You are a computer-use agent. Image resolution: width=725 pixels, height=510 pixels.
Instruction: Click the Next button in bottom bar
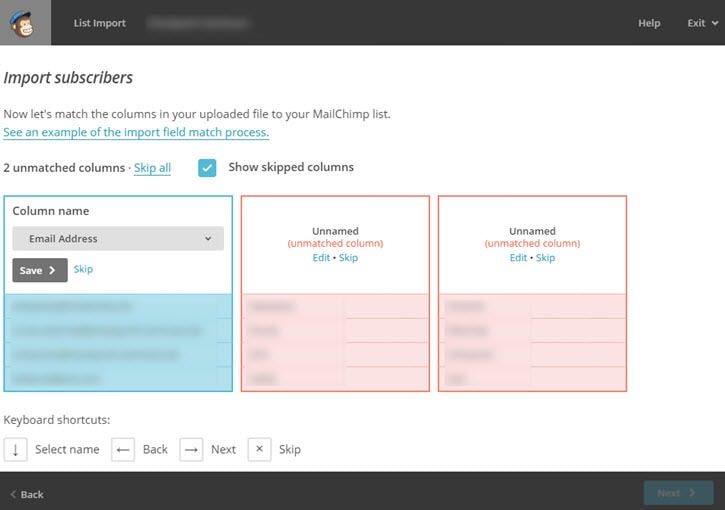[x=677, y=493]
